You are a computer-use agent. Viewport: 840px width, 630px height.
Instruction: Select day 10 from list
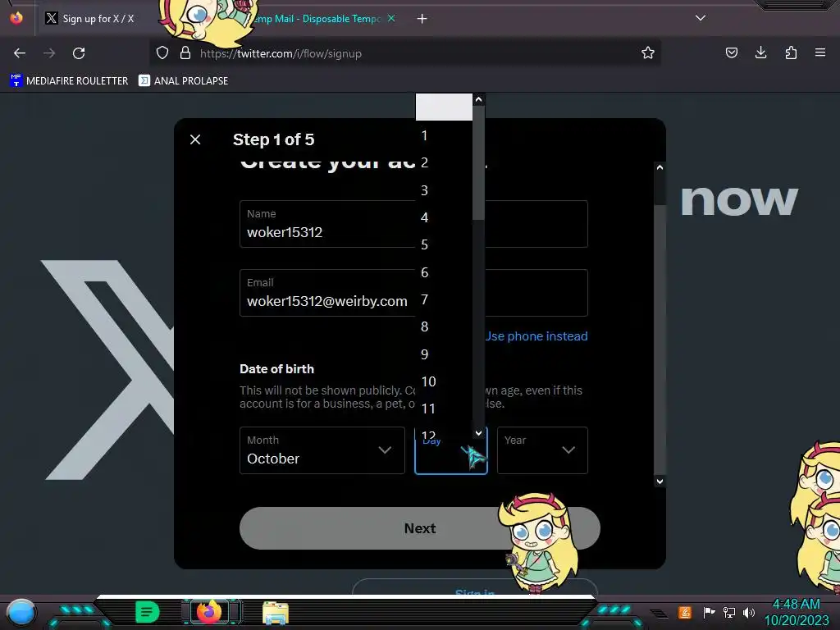(444, 381)
